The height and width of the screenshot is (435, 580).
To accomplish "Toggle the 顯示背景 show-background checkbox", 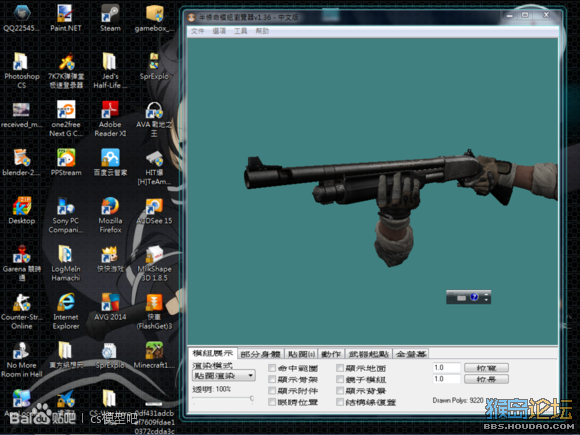I will tap(340, 391).
